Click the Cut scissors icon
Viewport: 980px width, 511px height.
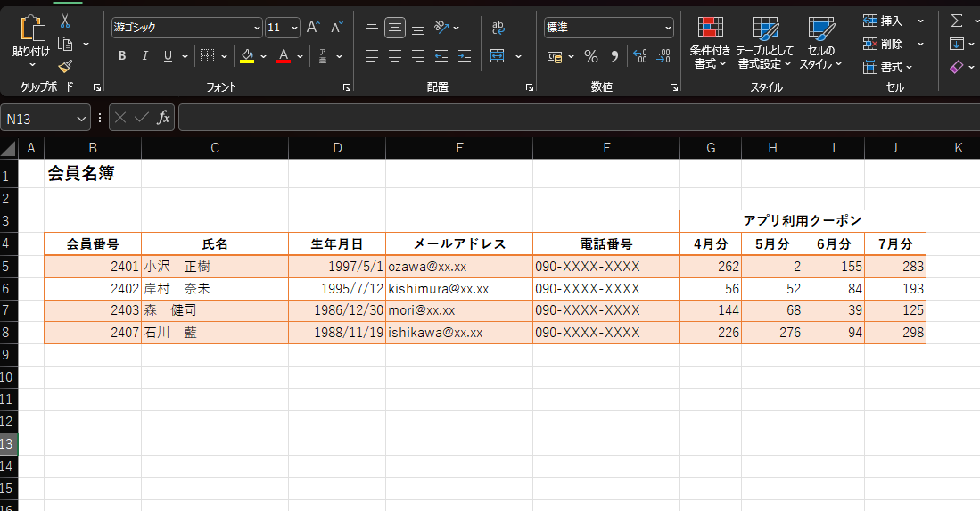point(65,21)
